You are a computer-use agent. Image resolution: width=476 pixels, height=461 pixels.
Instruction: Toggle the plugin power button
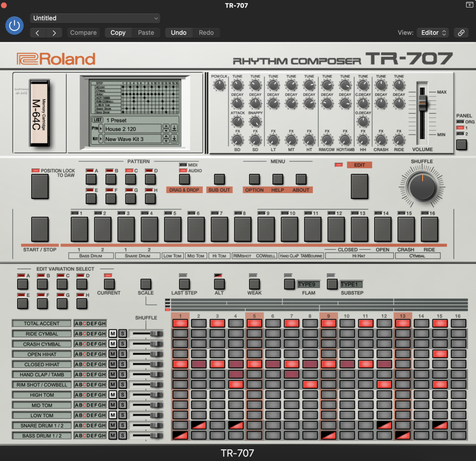[x=14, y=26]
